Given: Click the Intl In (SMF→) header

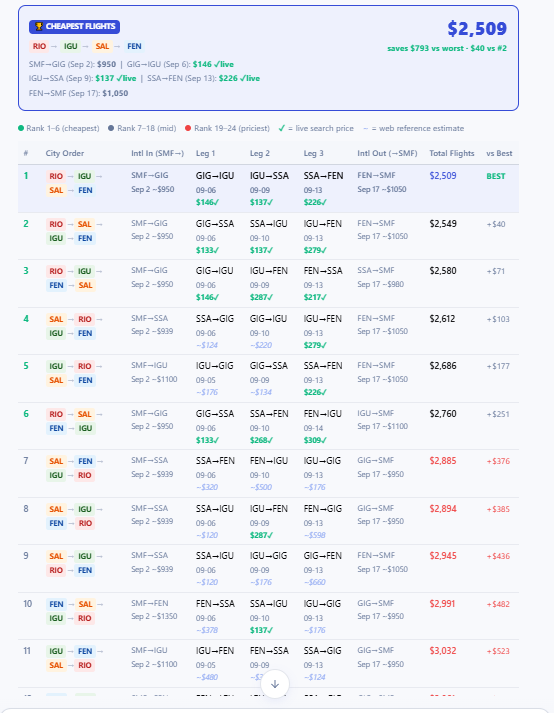Looking at the screenshot, I should (157, 153).
